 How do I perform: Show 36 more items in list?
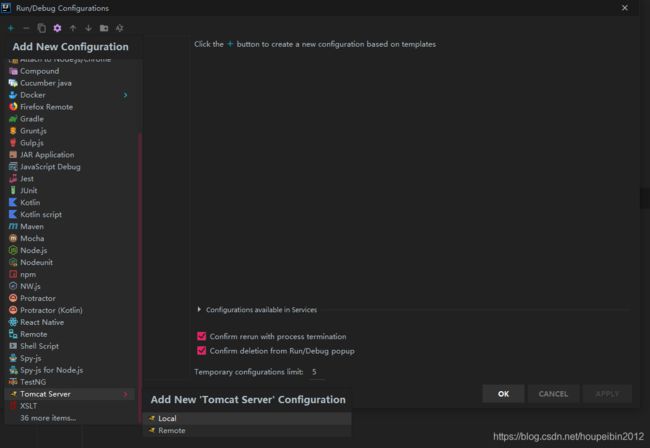point(48,418)
